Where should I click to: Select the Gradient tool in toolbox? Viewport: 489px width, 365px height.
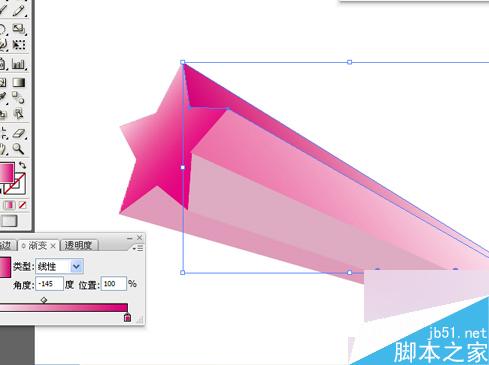pyautogui.click(x=19, y=82)
